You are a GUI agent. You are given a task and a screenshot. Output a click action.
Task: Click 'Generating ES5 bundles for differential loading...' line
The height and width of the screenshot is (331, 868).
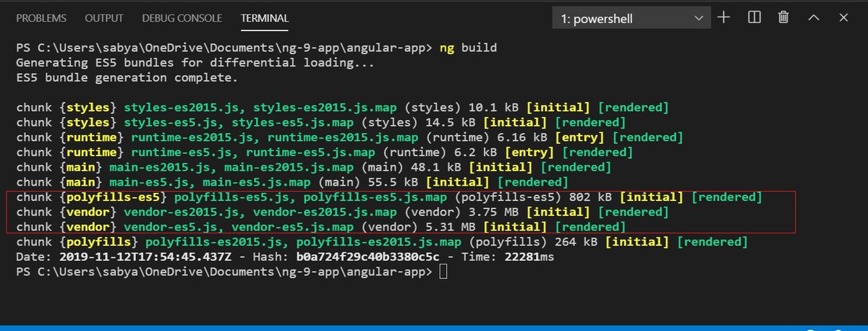195,62
